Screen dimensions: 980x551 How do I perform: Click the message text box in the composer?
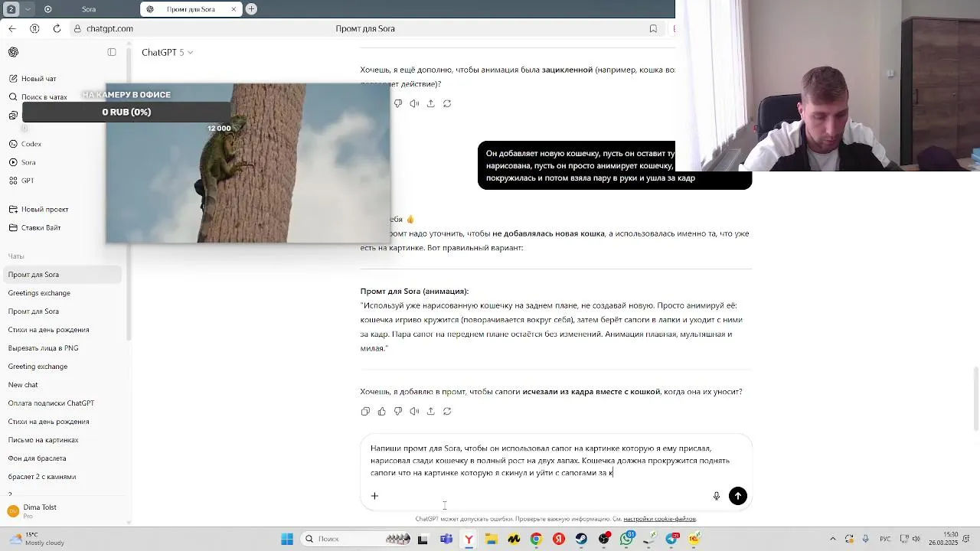click(551, 461)
